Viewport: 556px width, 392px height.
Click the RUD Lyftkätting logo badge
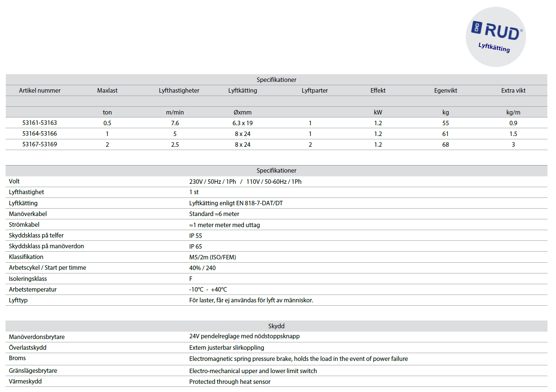[496, 37]
